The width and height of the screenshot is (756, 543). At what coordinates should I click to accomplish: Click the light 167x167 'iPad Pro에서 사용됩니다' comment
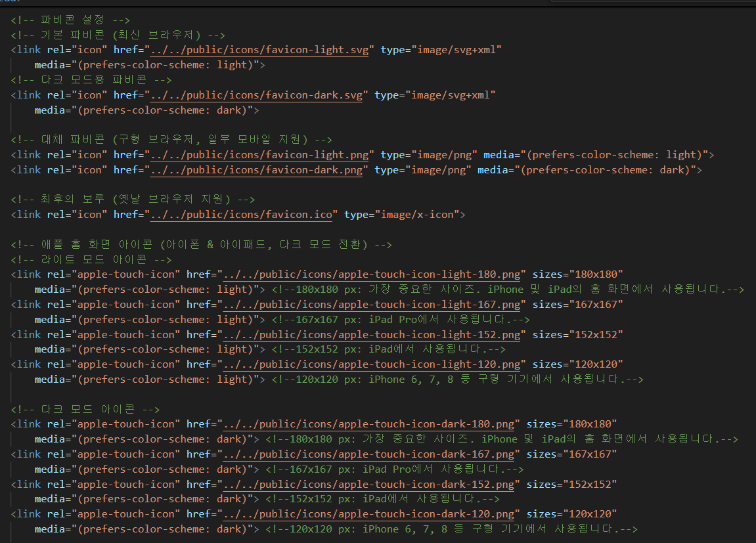coord(401,320)
